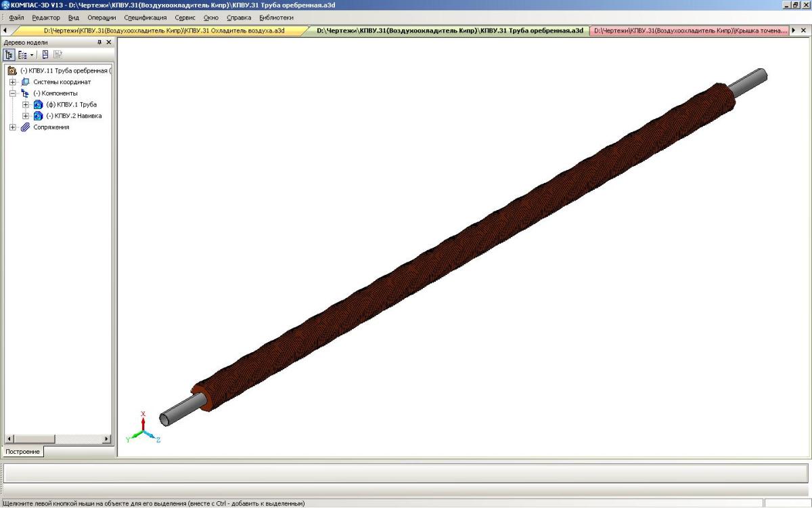This screenshot has height=508, width=812.
Task: Open the Спецификация menu
Action: click(x=145, y=18)
